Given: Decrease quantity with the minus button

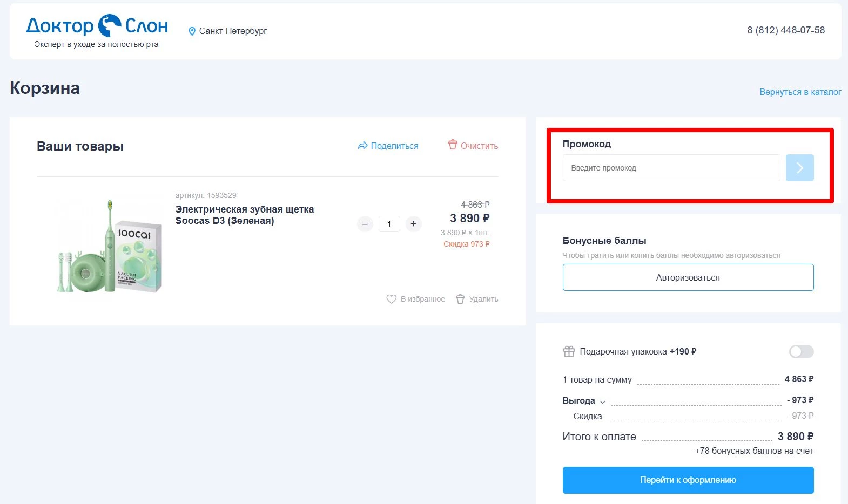Looking at the screenshot, I should (365, 224).
